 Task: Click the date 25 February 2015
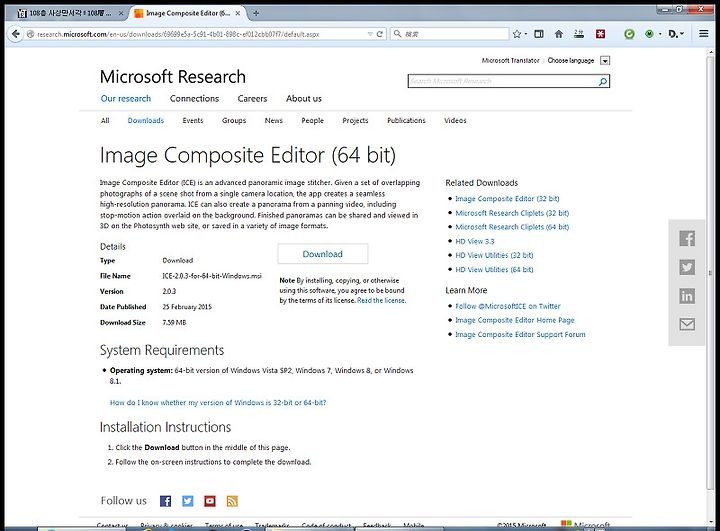tap(187, 307)
